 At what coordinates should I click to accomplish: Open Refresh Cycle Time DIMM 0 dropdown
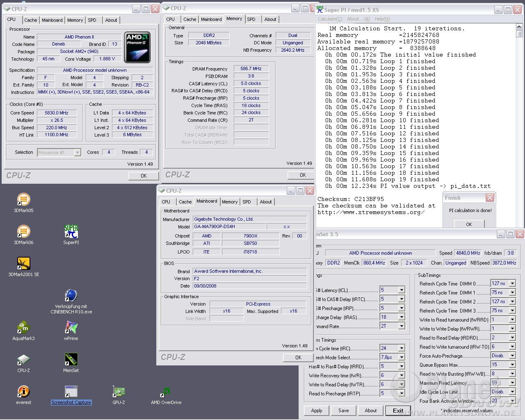(x=512, y=283)
